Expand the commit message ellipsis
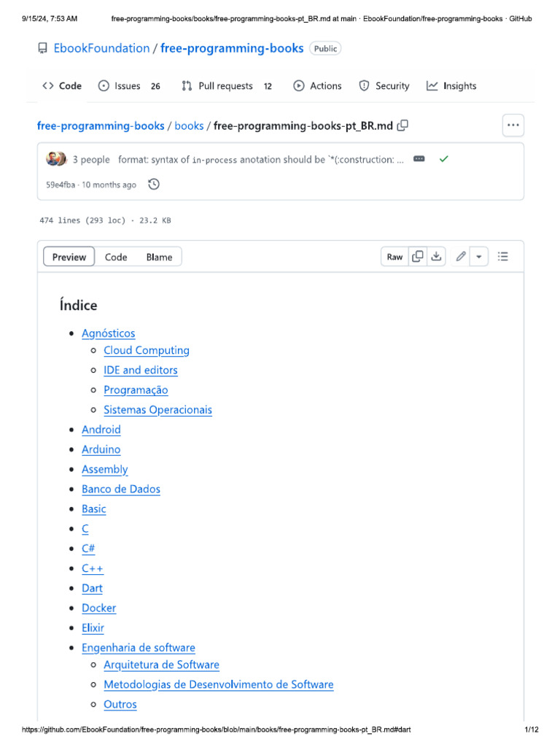 click(419, 159)
